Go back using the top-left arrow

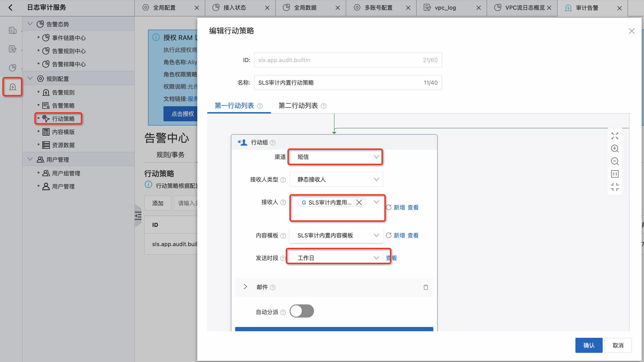click(11, 8)
